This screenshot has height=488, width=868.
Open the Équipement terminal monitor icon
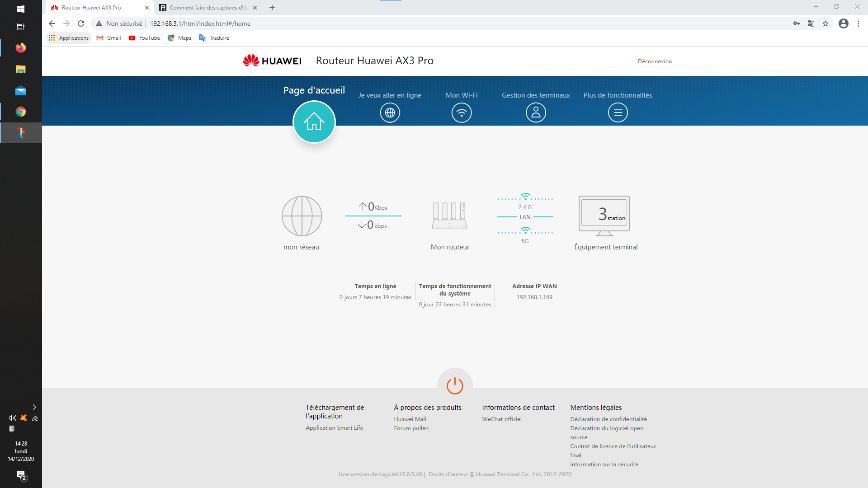point(604,215)
